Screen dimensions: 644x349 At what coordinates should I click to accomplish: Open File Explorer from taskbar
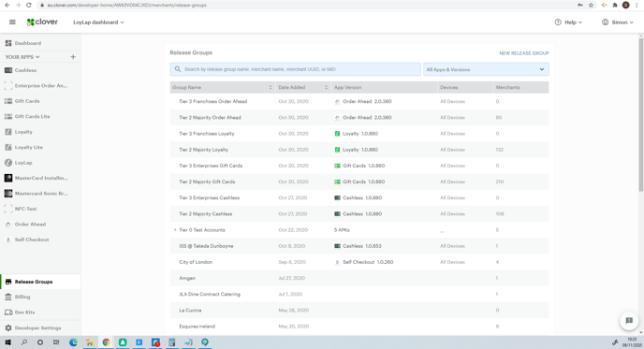(x=89, y=342)
